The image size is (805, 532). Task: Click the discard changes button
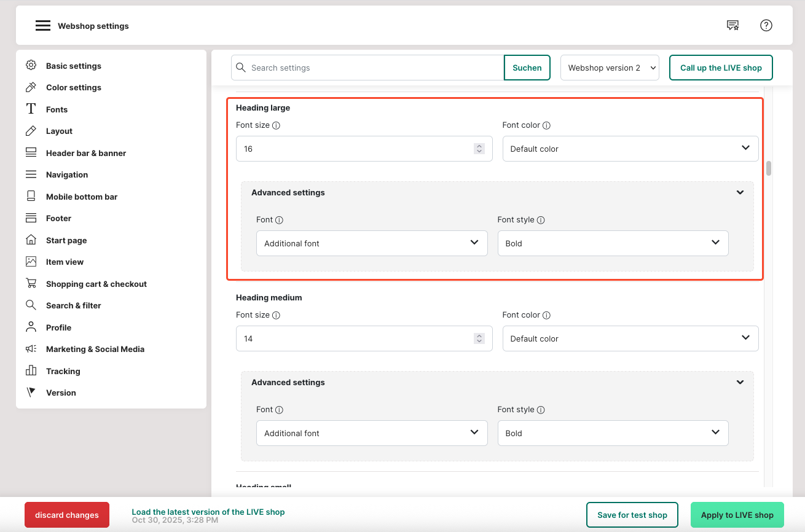click(x=67, y=515)
